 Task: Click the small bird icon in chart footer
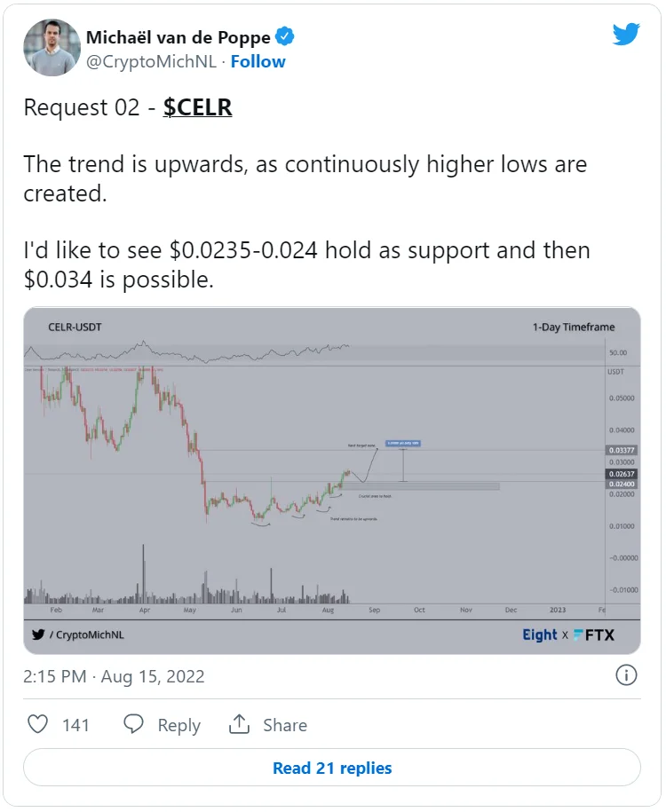[38, 635]
